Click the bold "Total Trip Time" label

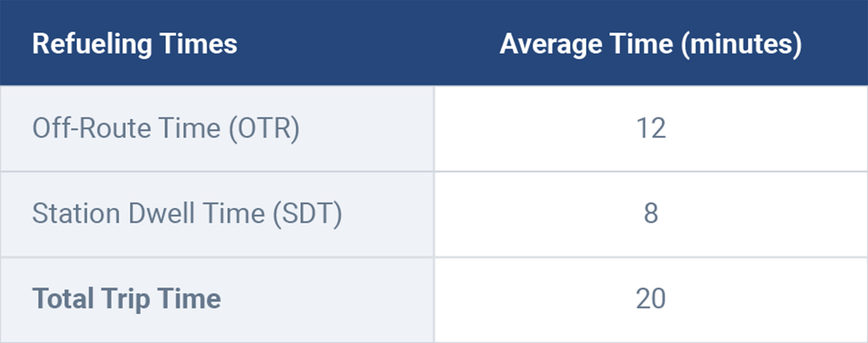click(x=126, y=299)
